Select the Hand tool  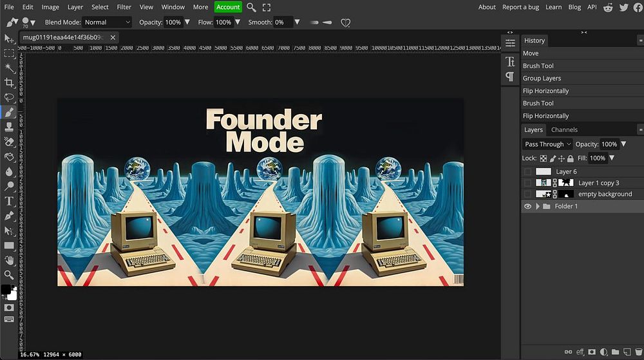[x=8, y=260]
